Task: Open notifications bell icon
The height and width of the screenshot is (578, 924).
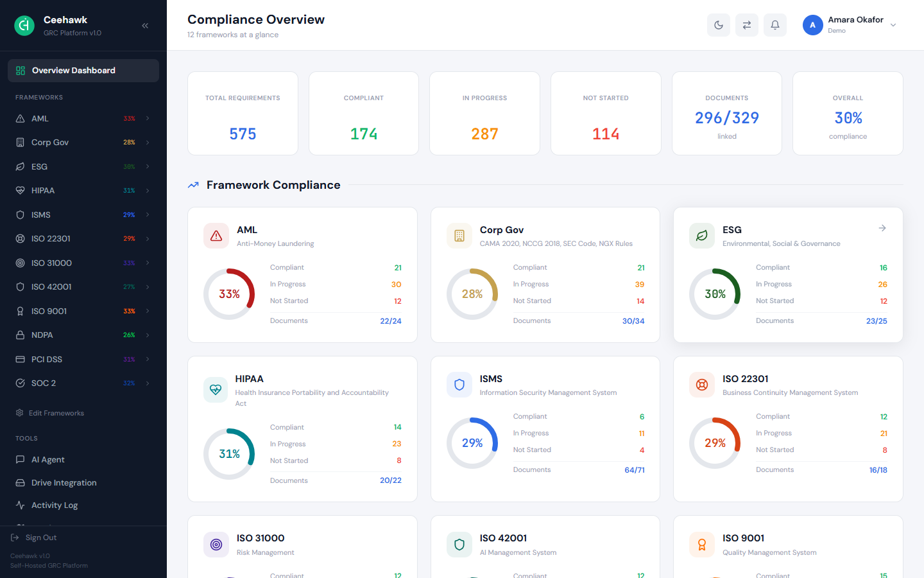Action: 775,25
